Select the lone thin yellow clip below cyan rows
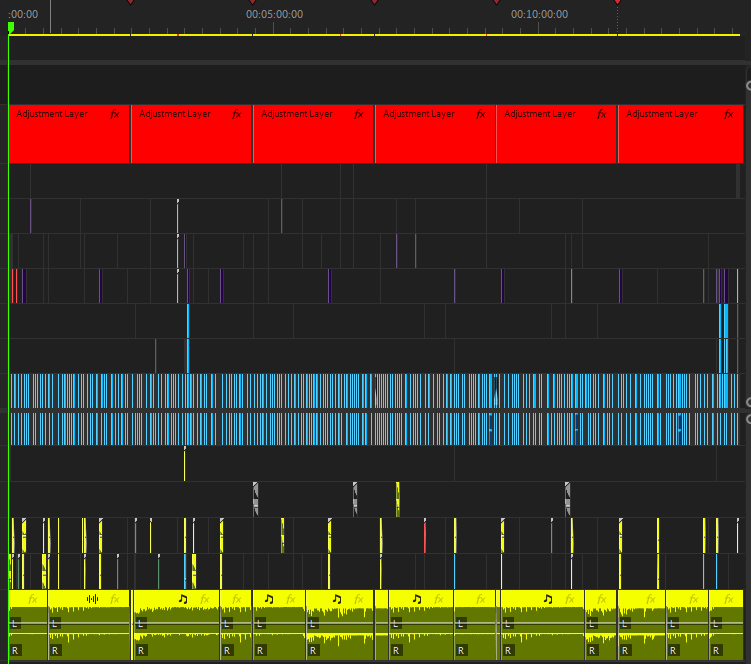This screenshot has width=751, height=664. [184, 464]
